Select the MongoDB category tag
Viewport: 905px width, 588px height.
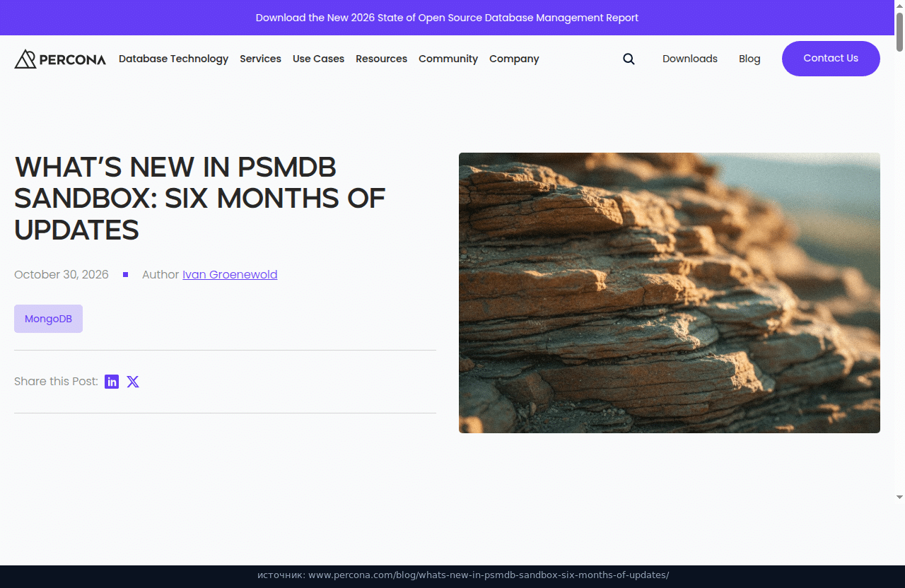[48, 319]
